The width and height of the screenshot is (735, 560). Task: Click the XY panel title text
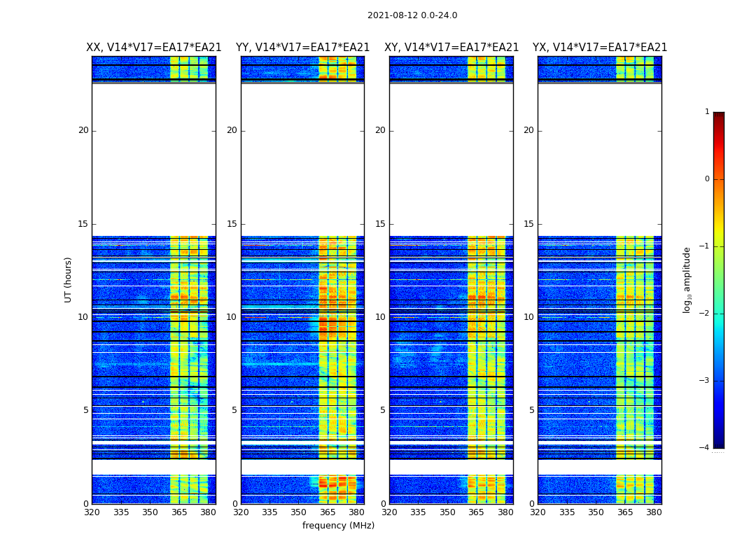pyautogui.click(x=451, y=48)
